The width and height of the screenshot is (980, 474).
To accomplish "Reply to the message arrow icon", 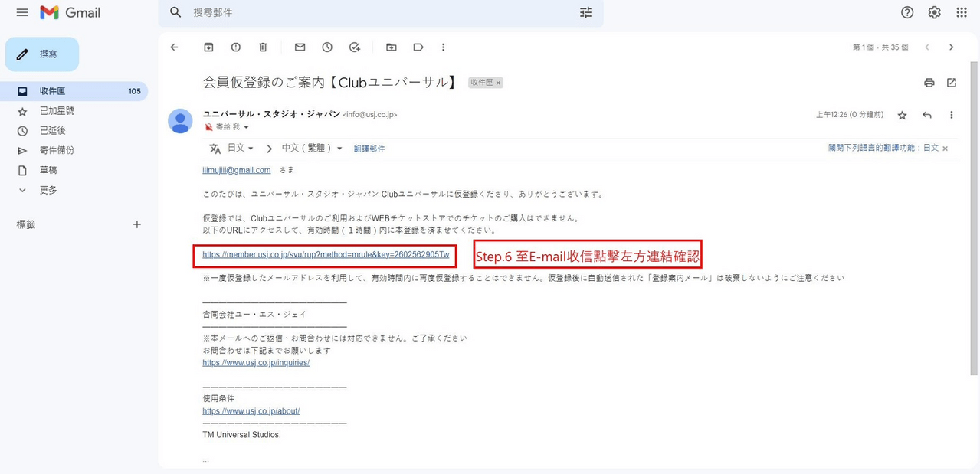I will coord(927,115).
